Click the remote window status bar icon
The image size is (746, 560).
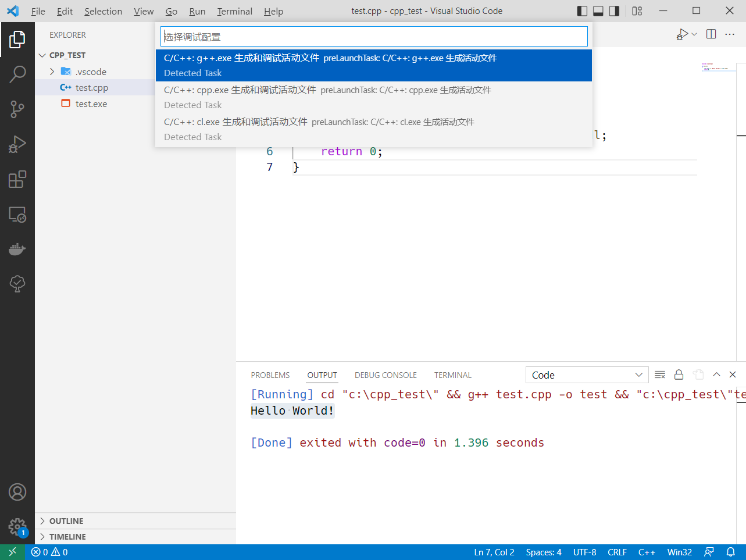pos(12,552)
